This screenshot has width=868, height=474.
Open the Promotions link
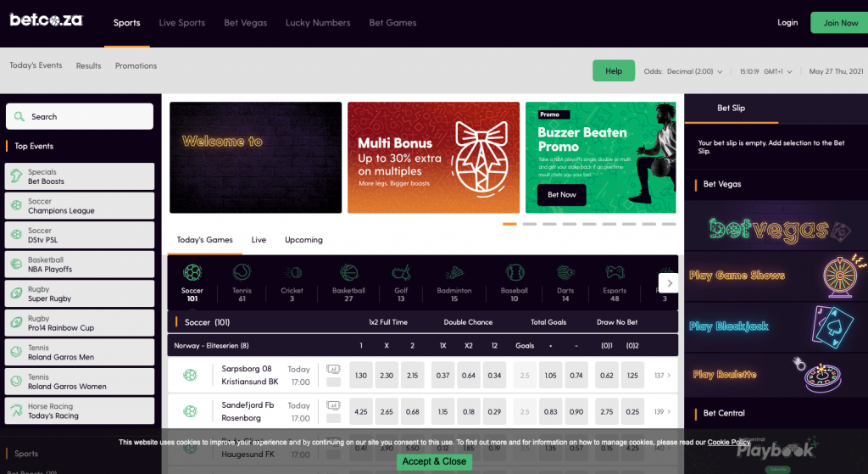136,66
